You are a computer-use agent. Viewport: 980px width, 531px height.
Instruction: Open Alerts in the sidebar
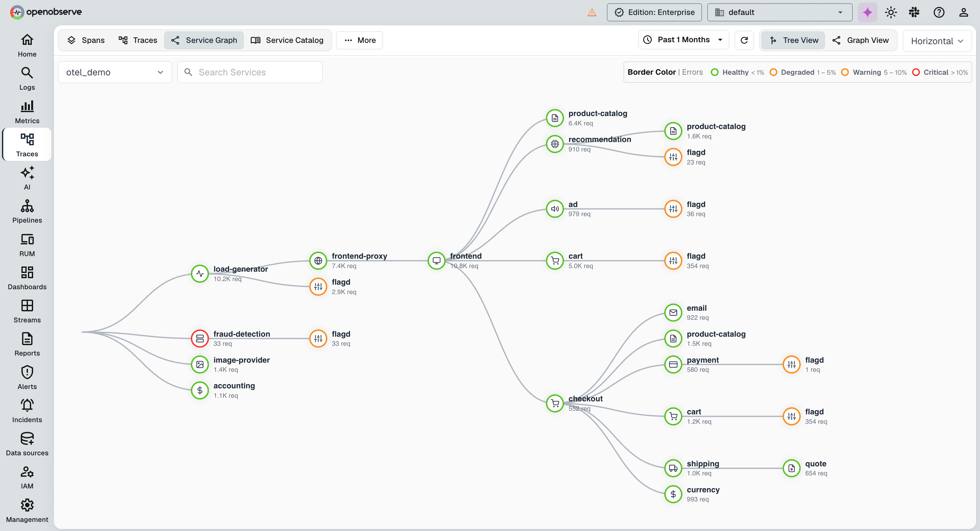[x=27, y=378]
